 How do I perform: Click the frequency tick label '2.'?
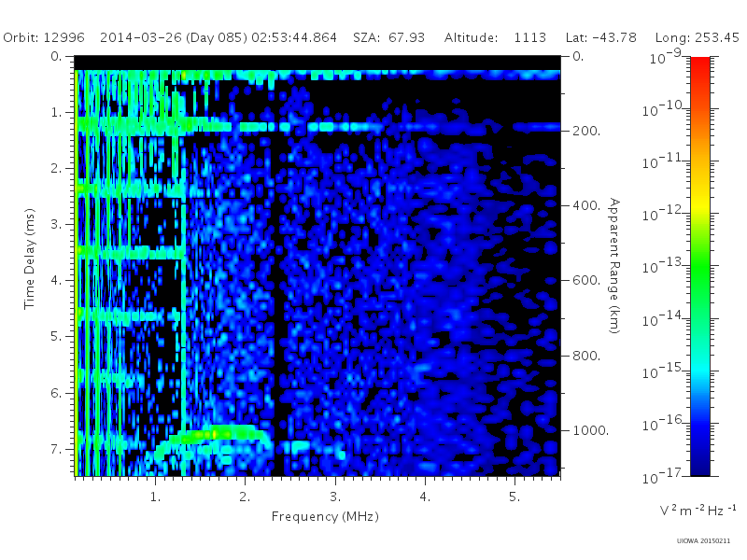click(x=245, y=497)
